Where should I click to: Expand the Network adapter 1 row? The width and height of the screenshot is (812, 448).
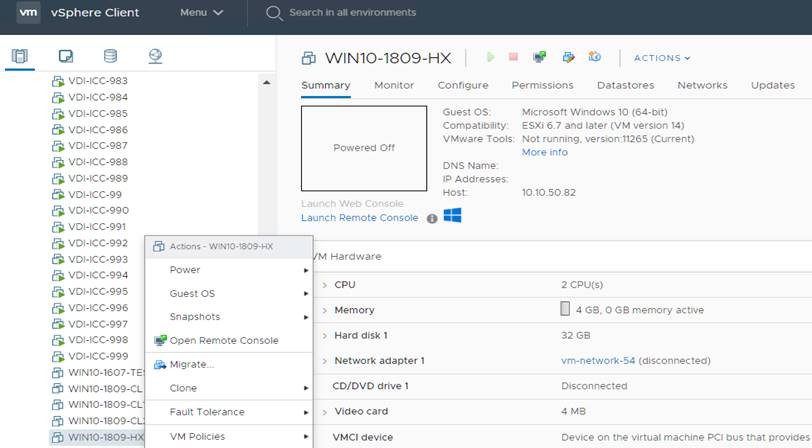(x=325, y=361)
